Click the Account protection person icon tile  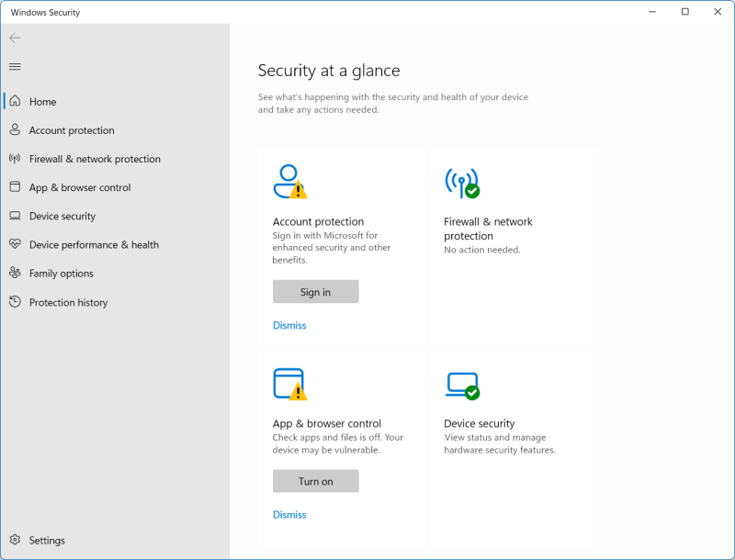tap(288, 182)
